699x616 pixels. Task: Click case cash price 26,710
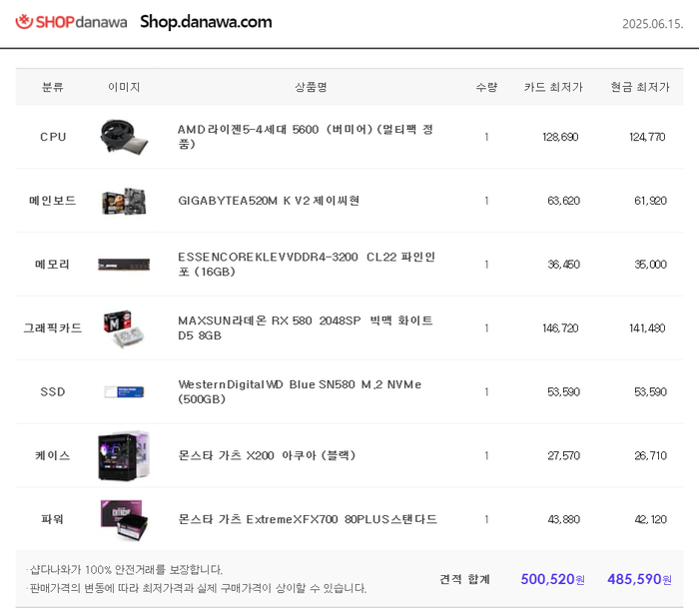tap(650, 455)
